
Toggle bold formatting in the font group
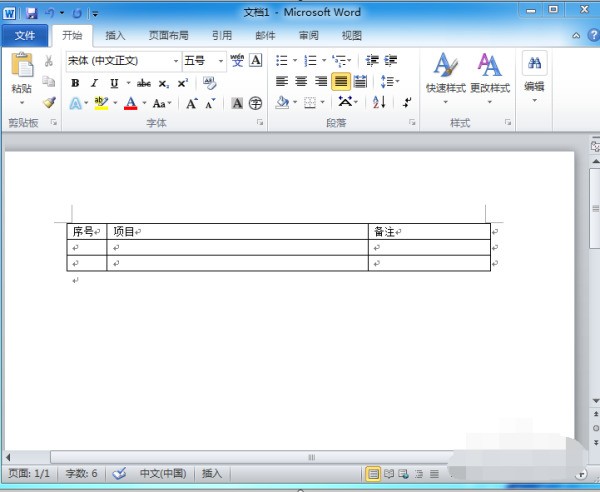75,83
